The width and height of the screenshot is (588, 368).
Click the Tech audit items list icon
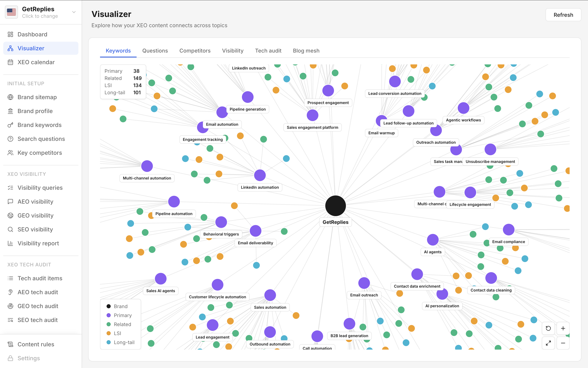10,278
